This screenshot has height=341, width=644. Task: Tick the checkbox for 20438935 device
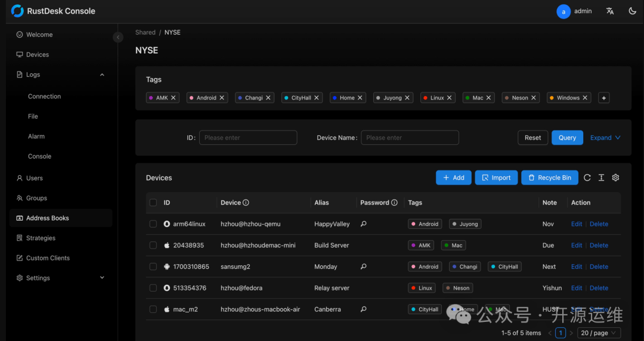point(153,246)
